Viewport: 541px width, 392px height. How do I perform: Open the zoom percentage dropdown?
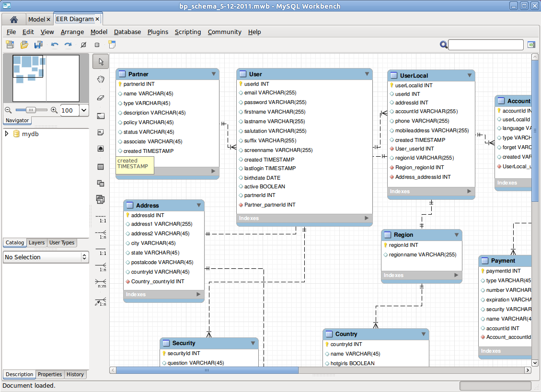click(84, 110)
